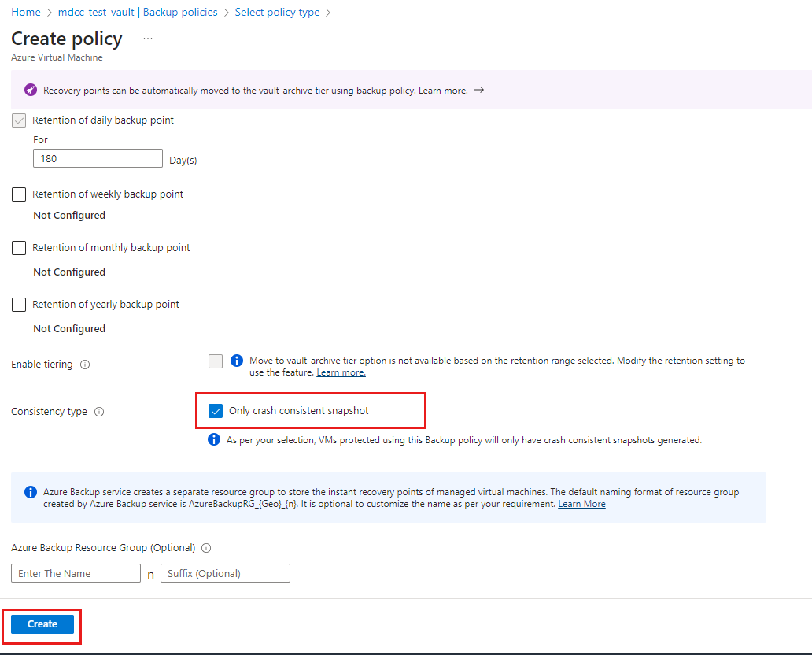812x655 pixels.
Task: Enable retention of yearly backup point
Action: [19, 305]
